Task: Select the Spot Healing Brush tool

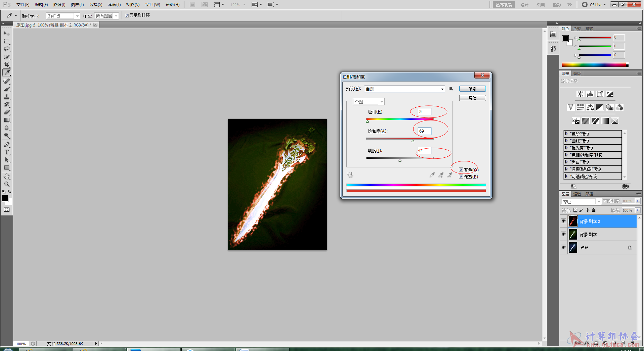Action: (x=7, y=81)
